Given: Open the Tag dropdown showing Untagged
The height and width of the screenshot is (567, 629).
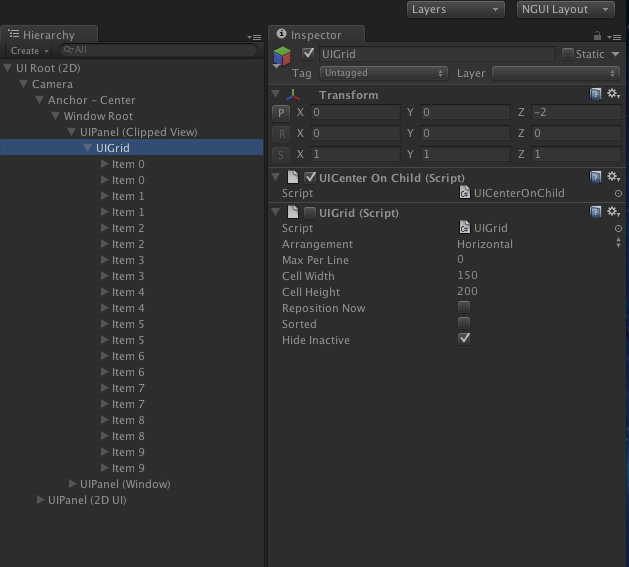Looking at the screenshot, I should click(383, 73).
